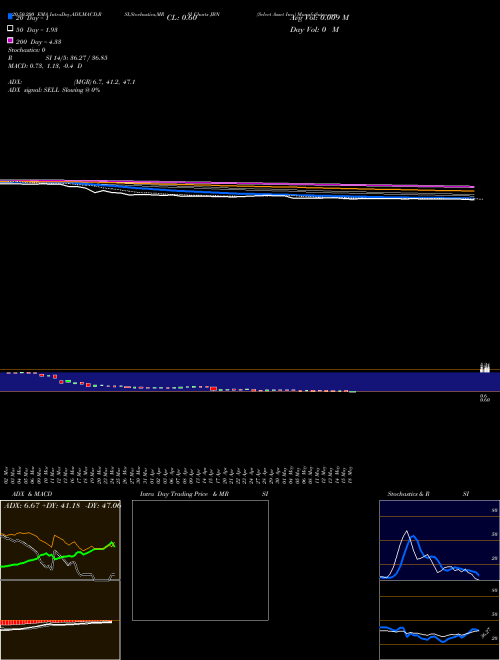The height and width of the screenshot is (660, 500).
Task: Click the 0.60 price axis label
Action: click(x=485, y=399)
